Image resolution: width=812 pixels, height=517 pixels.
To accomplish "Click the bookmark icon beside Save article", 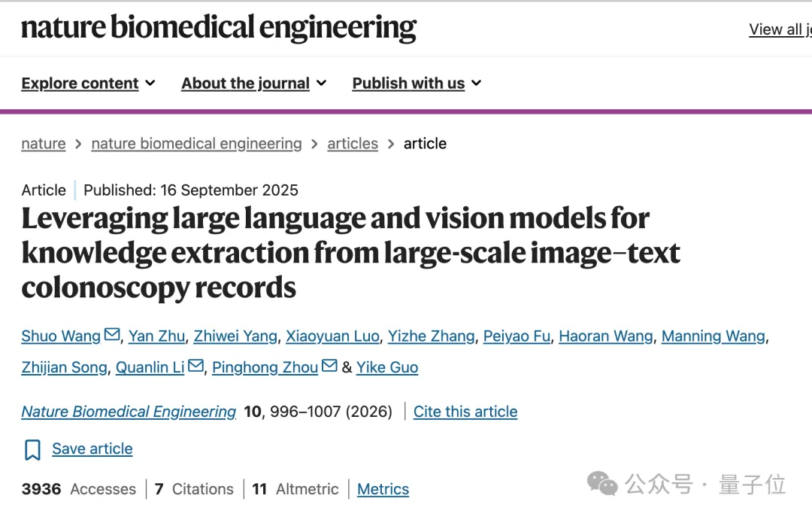I will [32, 449].
